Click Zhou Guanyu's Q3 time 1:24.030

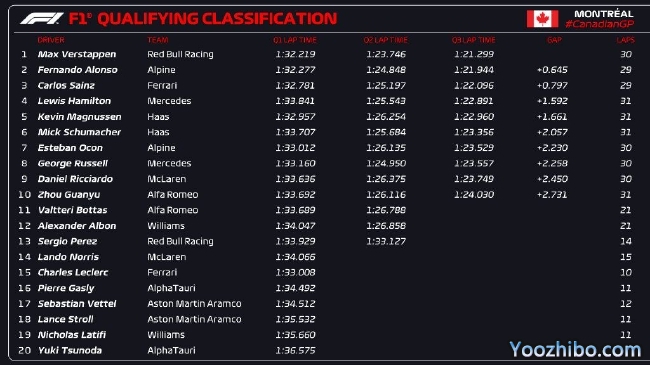pyautogui.click(x=474, y=195)
